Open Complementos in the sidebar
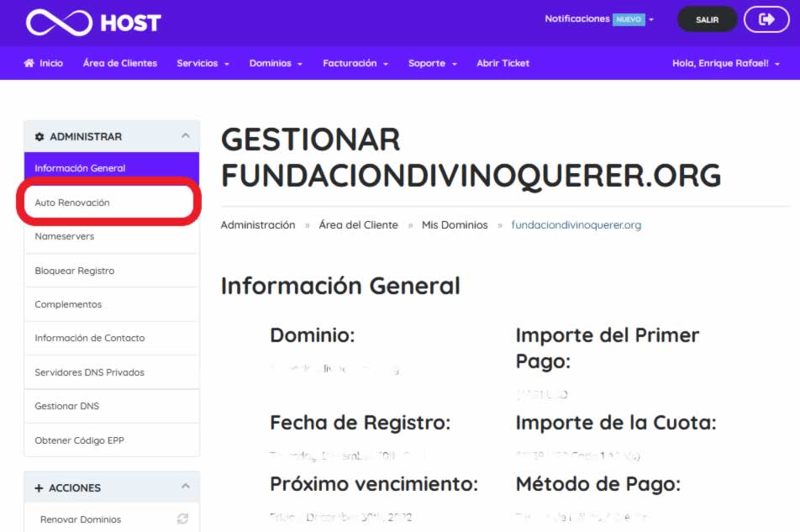 pos(112,304)
